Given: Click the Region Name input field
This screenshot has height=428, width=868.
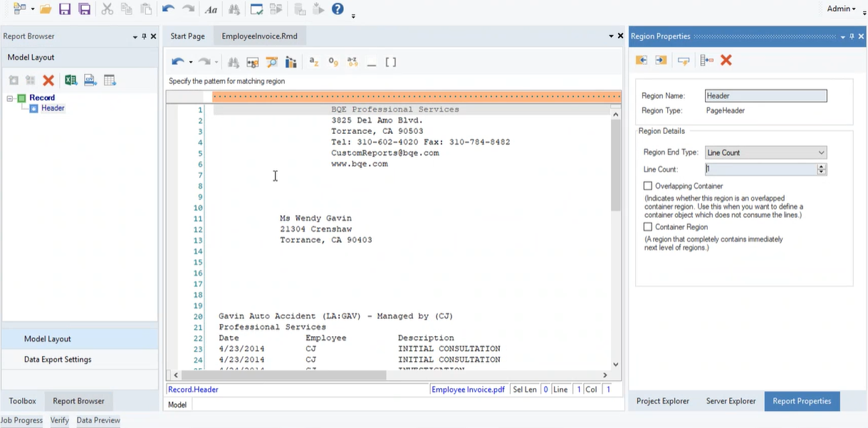Looking at the screenshot, I should click(x=765, y=95).
